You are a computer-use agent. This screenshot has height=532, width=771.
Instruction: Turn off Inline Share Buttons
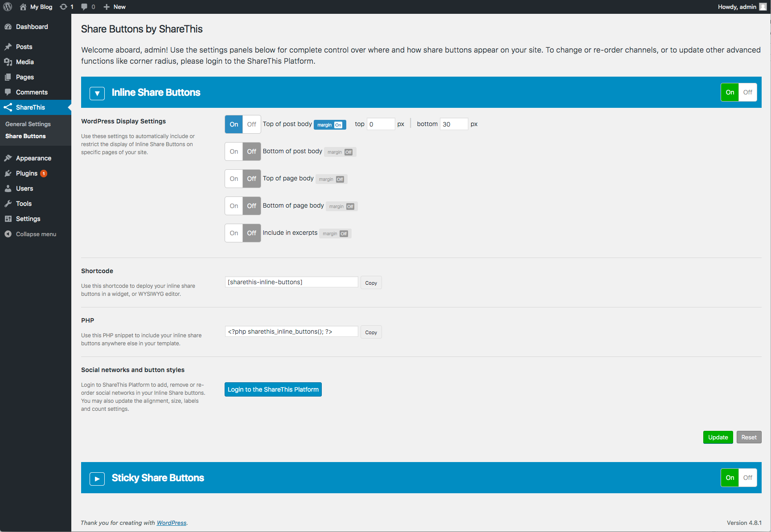point(747,92)
